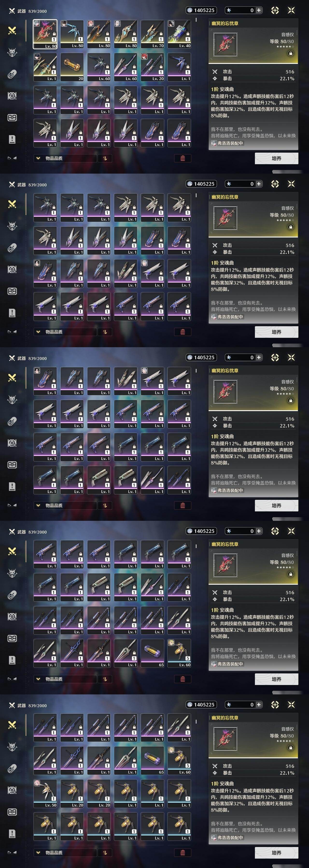Viewport: 309px width, 868px height.
Task: Select the Weapons tab in the first panel's sidebar
Action: 12,31
